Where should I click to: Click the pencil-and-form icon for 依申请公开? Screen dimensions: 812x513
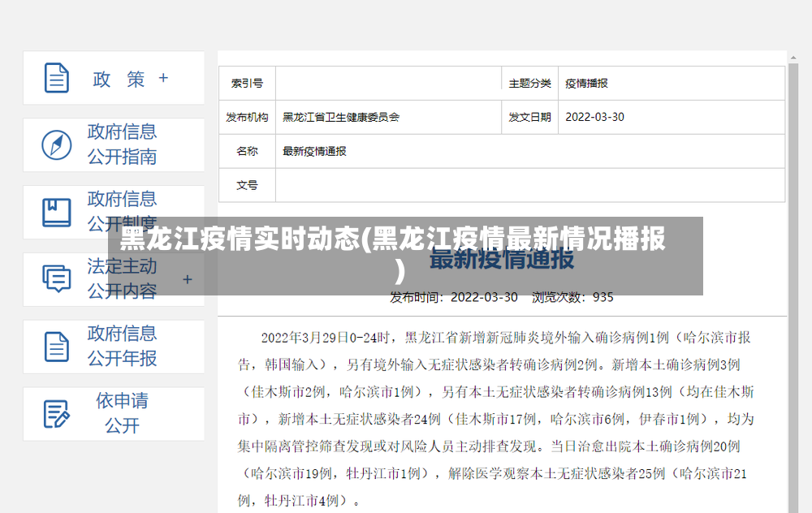(57, 414)
